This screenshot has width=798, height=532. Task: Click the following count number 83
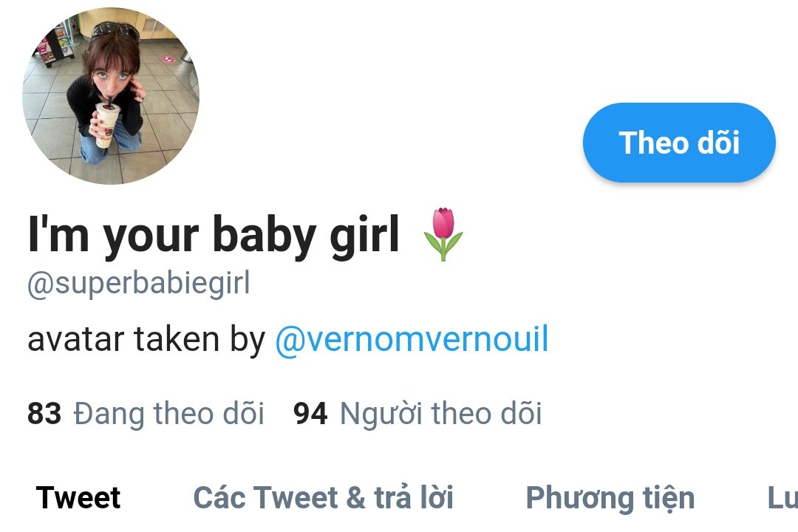point(44,413)
